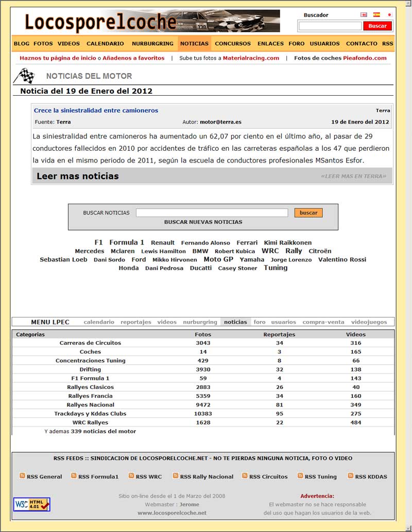Open the NURBURGRING menu item
This screenshot has height=532, width=412.
pyautogui.click(x=152, y=43)
